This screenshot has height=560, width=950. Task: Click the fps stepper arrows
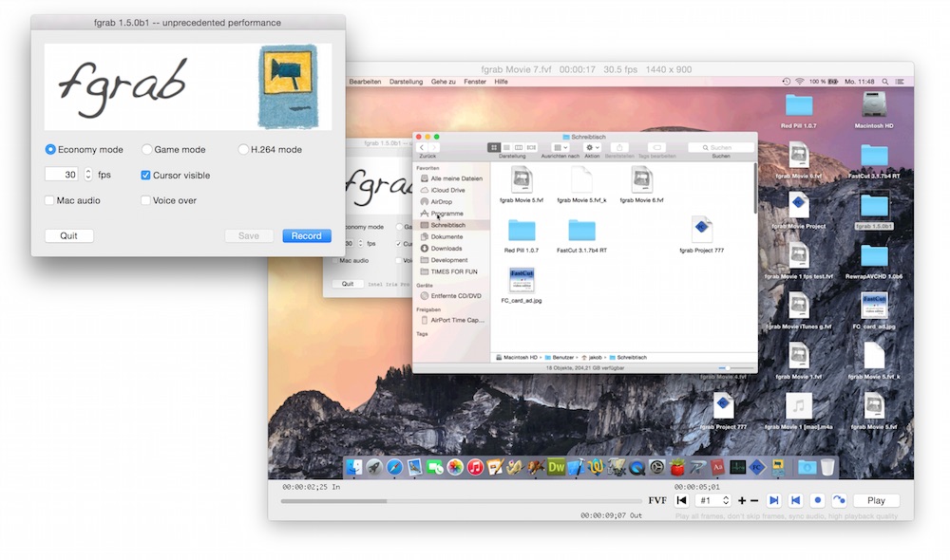pyautogui.click(x=87, y=175)
